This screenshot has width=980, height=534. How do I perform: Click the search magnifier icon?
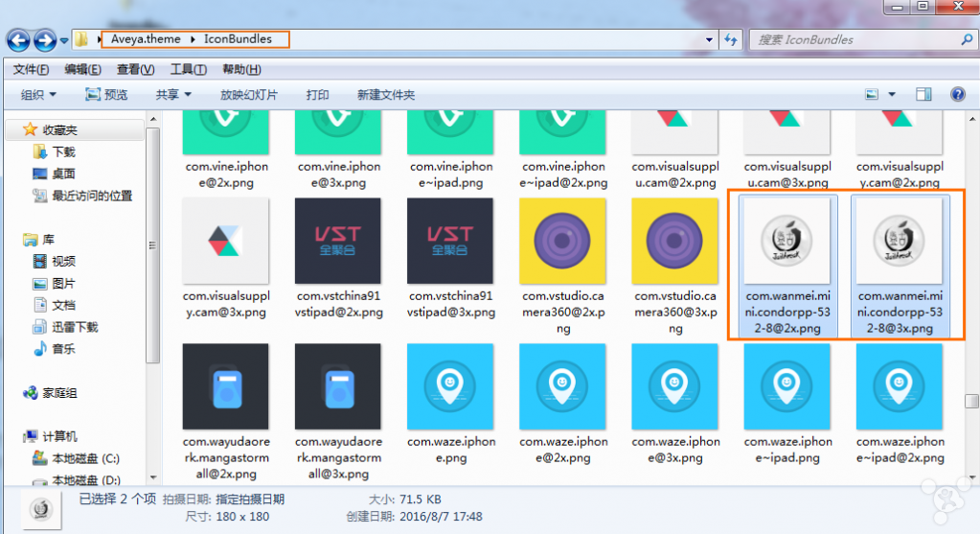[967, 39]
